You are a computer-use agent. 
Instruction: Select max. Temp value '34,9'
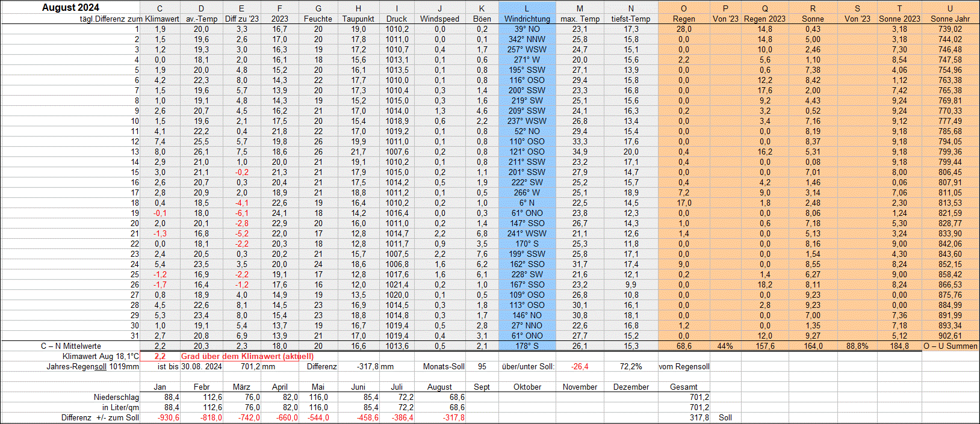click(580, 152)
